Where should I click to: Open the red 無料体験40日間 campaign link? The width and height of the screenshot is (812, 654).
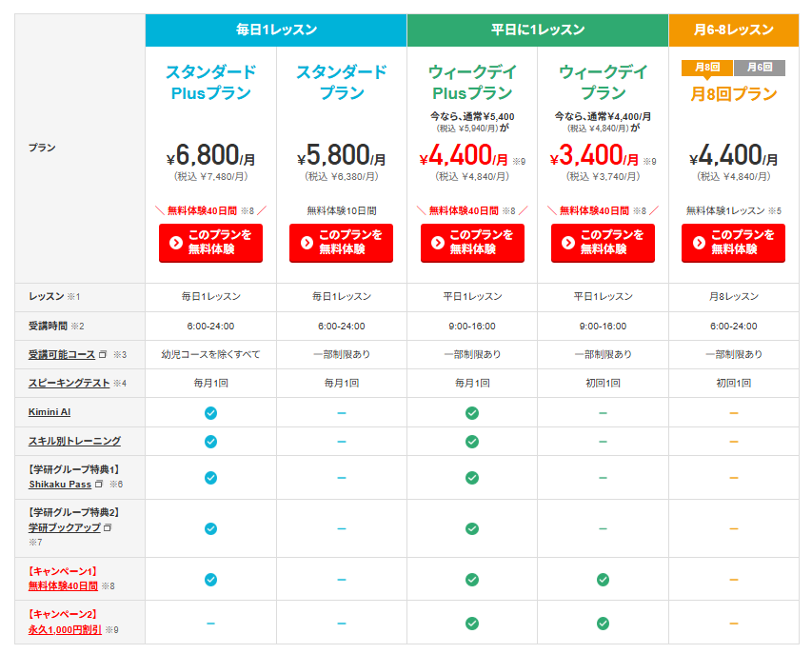(63, 586)
